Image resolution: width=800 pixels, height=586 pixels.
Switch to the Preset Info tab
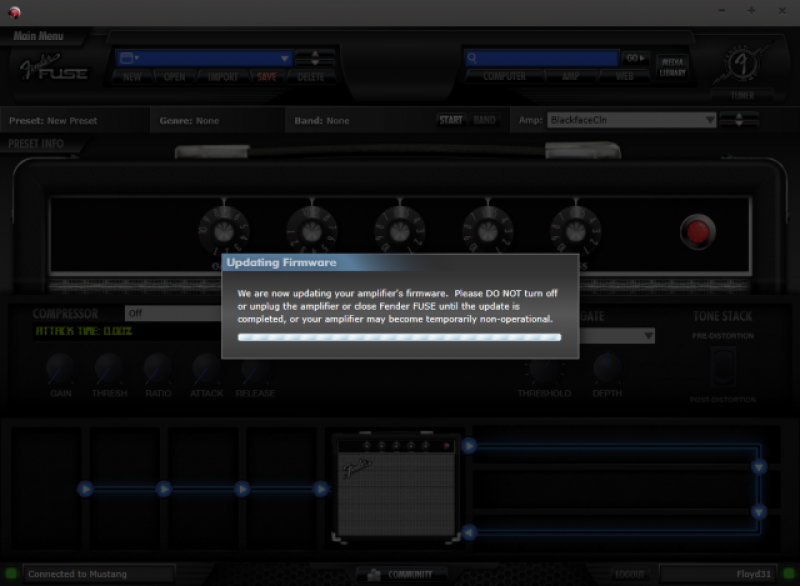click(36, 144)
